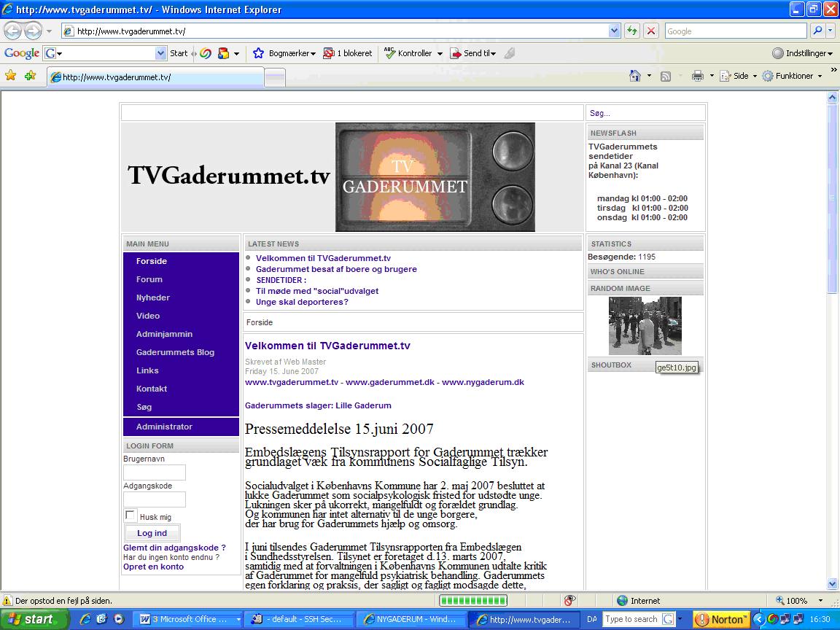The width and height of the screenshot is (840, 630).
Task: Switch to default - SSH Sec taskbar item
Action: click(299, 619)
